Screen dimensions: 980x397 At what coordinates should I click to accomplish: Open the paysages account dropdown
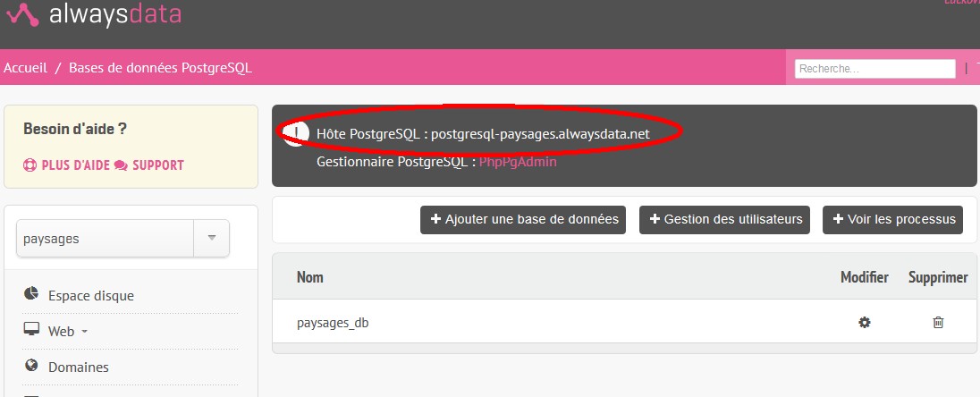(123, 238)
